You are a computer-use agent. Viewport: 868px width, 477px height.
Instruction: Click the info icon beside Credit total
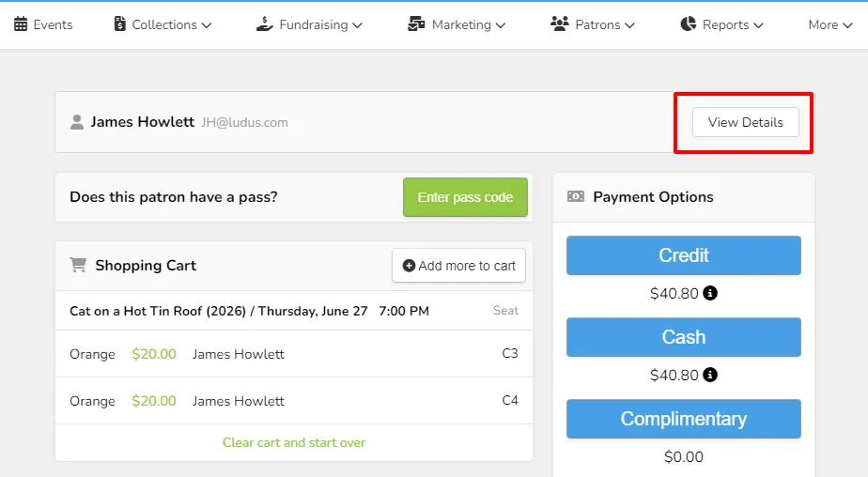point(710,293)
